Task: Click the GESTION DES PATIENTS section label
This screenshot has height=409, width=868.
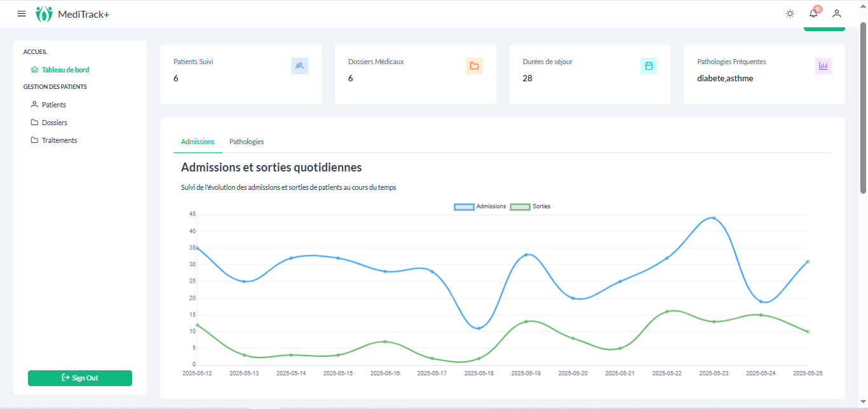Action: (55, 86)
